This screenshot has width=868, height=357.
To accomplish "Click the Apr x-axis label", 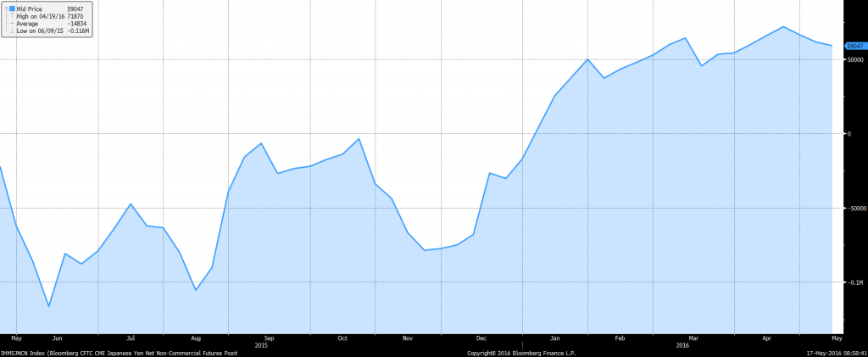I will coord(767,338).
